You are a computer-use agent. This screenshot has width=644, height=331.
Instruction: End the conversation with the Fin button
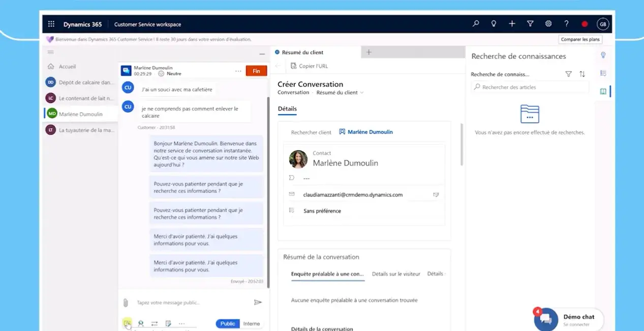click(x=256, y=71)
